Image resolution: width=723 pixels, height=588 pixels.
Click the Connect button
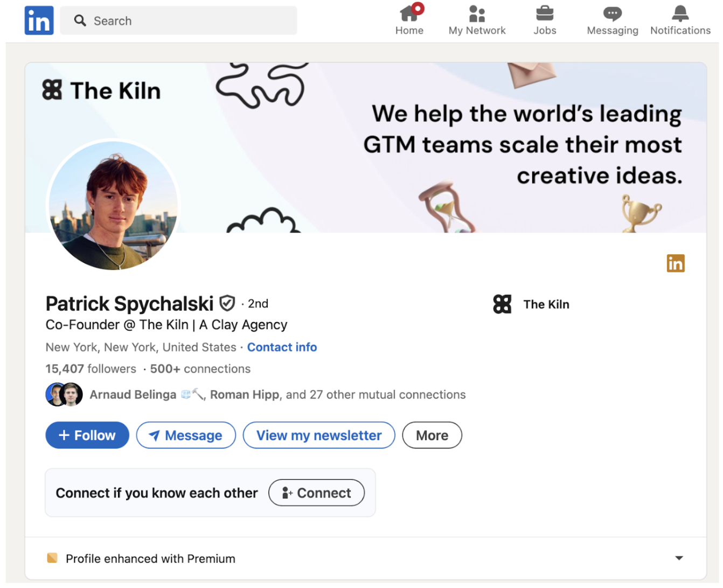pyautogui.click(x=316, y=493)
